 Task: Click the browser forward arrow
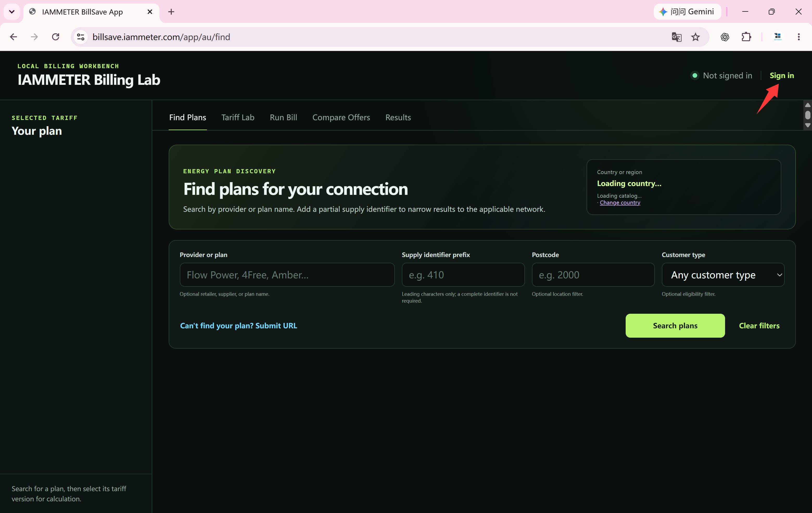click(34, 37)
